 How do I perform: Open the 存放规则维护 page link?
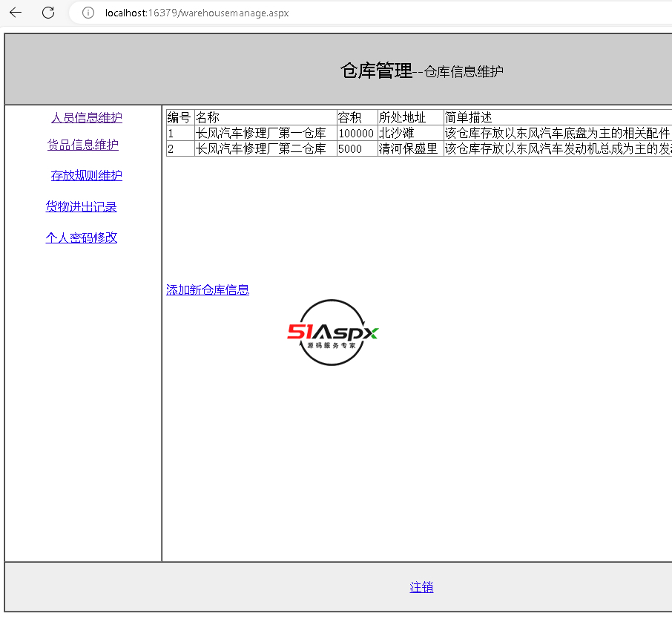click(87, 175)
